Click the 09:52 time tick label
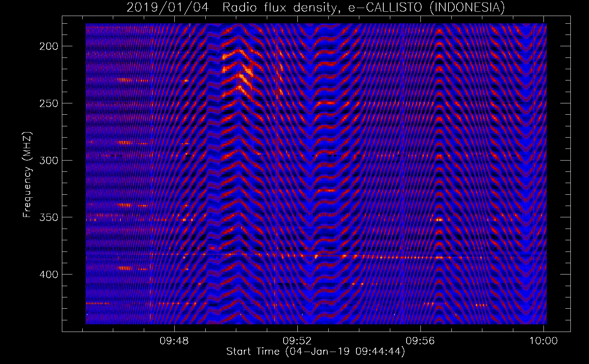 (x=297, y=341)
